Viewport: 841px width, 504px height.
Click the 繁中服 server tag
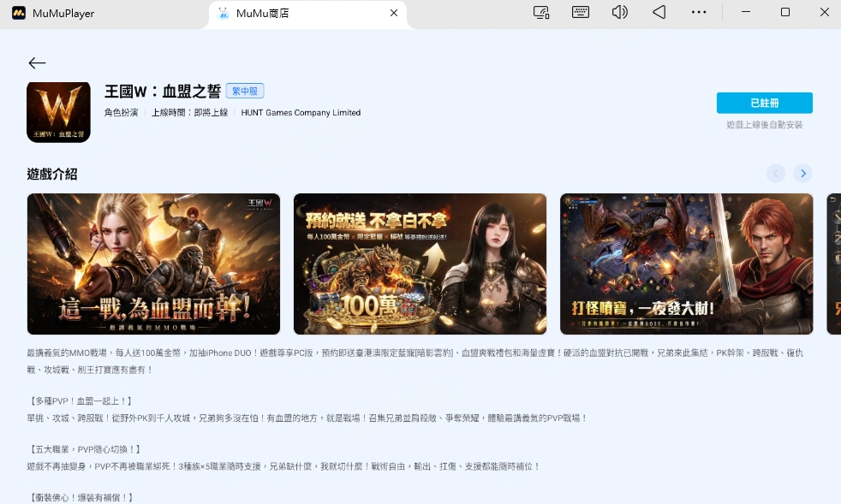[245, 92]
